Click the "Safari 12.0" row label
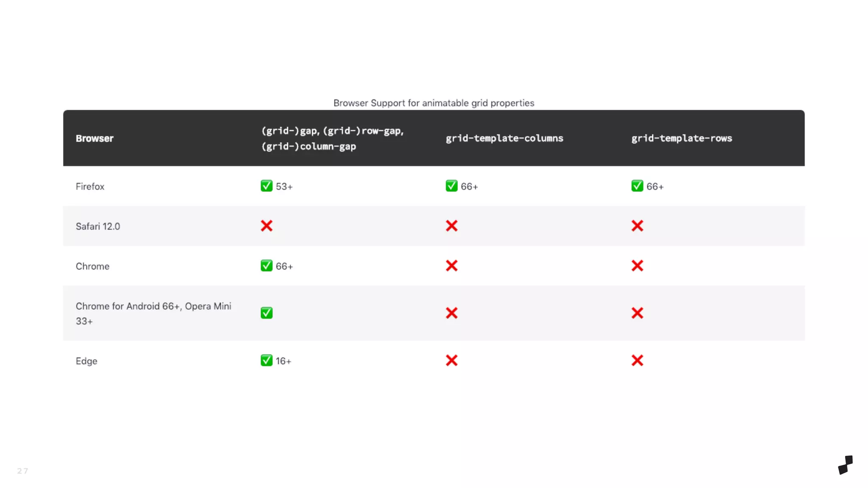868x488 pixels. click(x=98, y=226)
